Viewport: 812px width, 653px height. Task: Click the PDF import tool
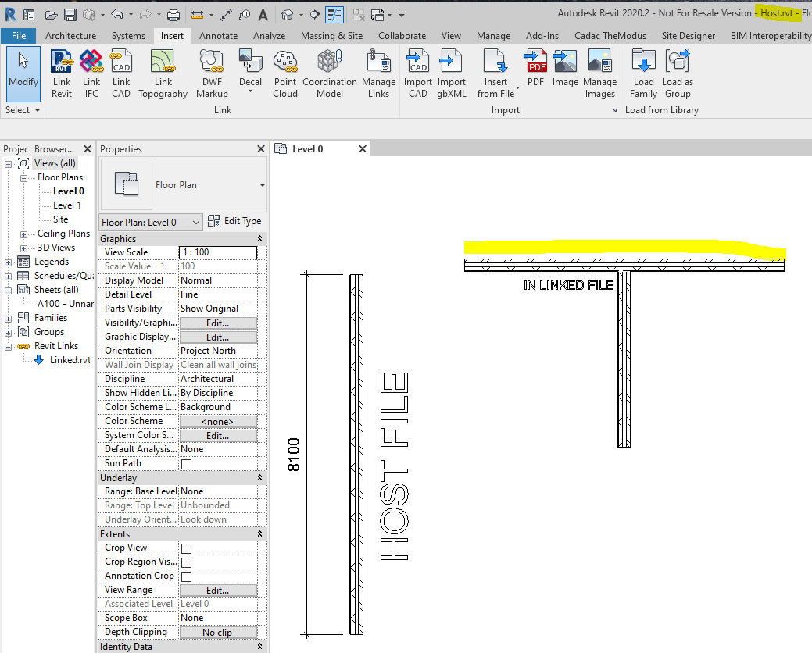[x=536, y=67]
